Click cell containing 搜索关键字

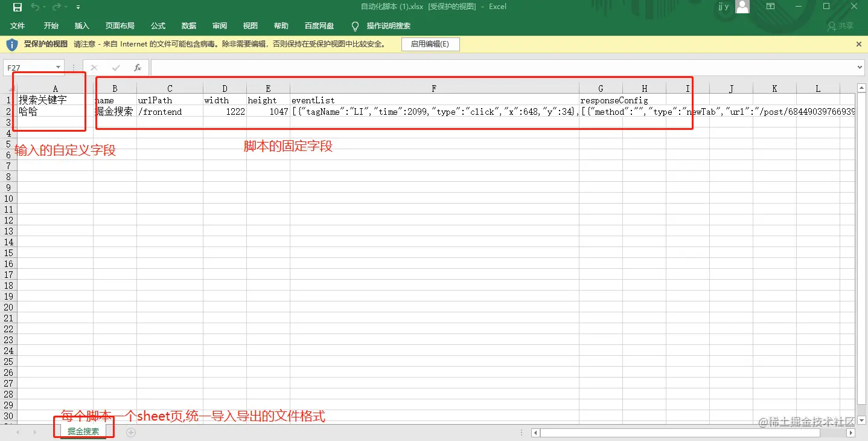(55, 100)
